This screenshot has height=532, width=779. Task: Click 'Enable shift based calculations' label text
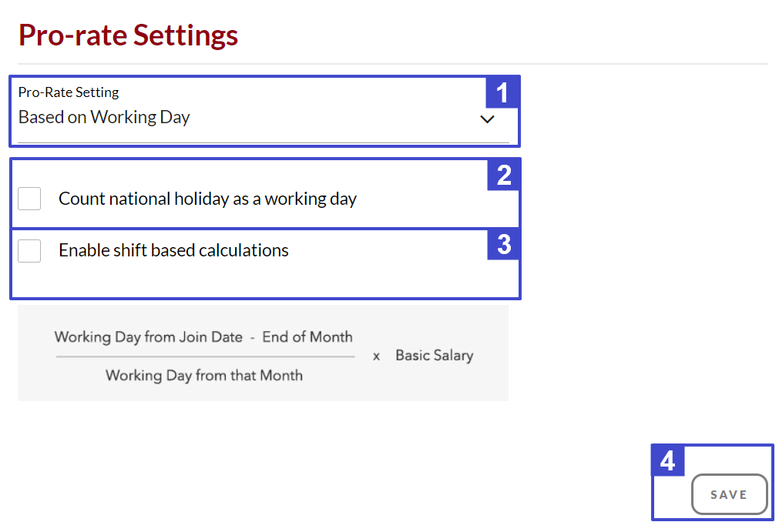click(x=173, y=250)
